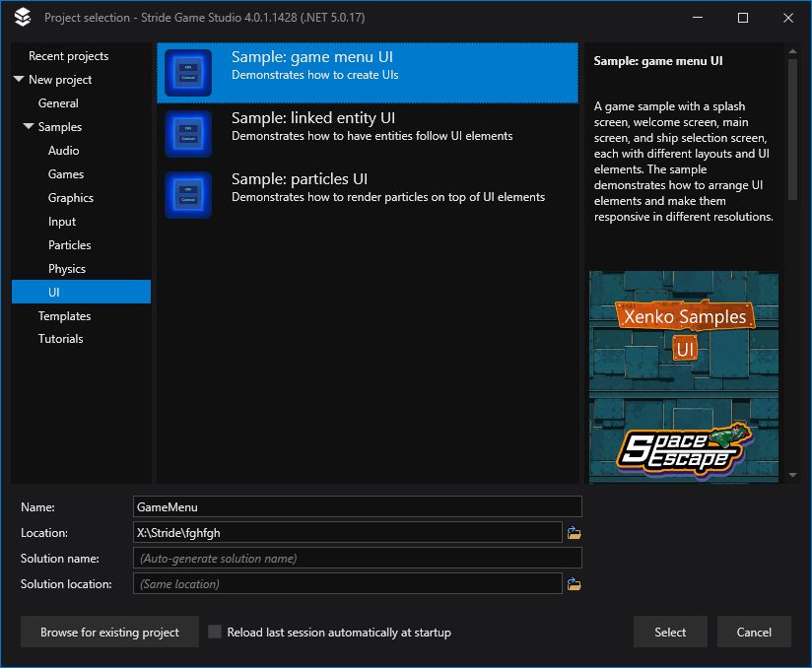Select the Particles samples category
The height and width of the screenshot is (668, 812).
[69, 245]
